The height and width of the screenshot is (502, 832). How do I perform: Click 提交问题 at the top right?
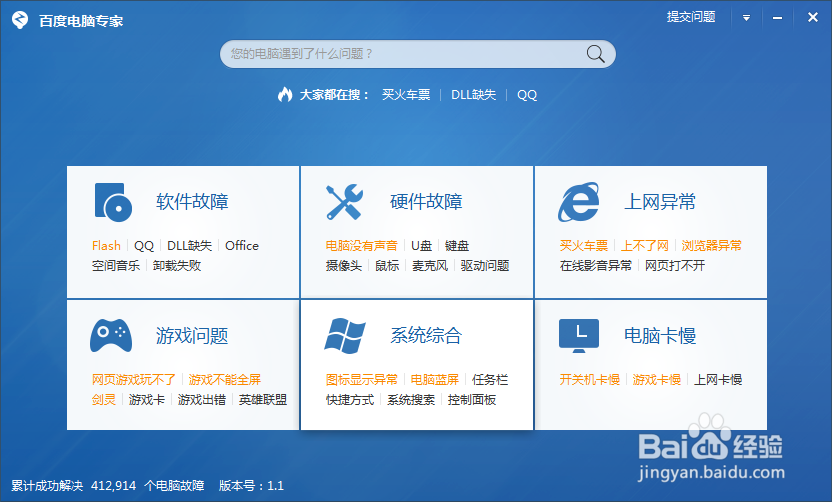coord(691,17)
